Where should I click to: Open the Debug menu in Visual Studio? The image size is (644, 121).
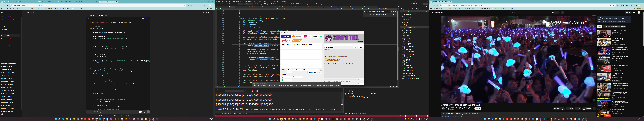coord(242,1)
